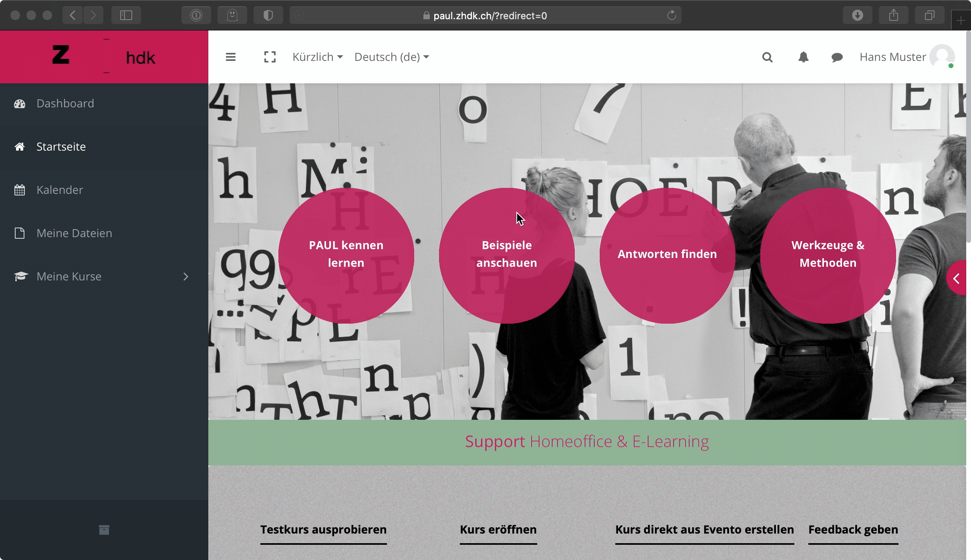Expand Meine Kurse in sidebar
The image size is (971, 560).
185,276
